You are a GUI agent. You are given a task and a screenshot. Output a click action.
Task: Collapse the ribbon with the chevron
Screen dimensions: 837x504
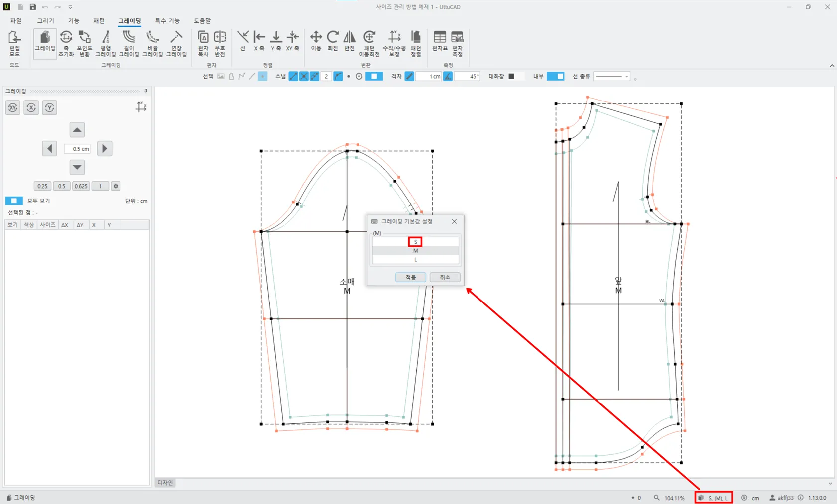832,66
